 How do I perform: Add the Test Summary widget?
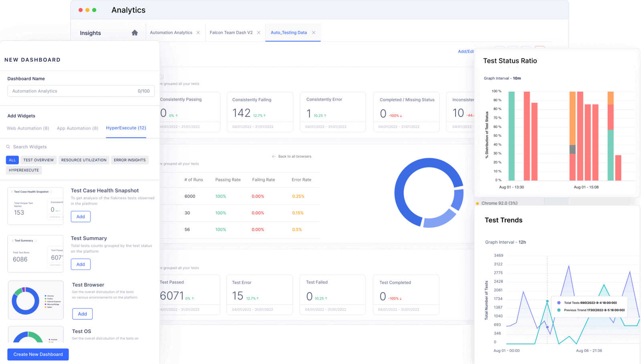81,264
